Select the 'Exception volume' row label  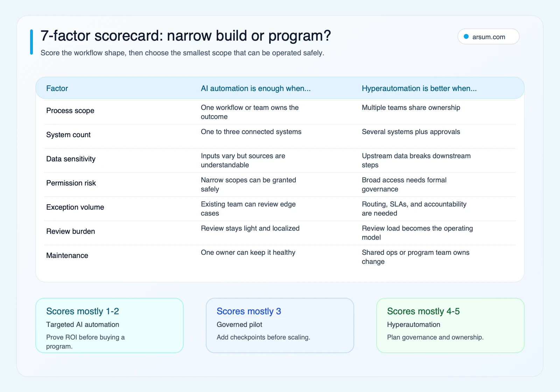(x=75, y=207)
